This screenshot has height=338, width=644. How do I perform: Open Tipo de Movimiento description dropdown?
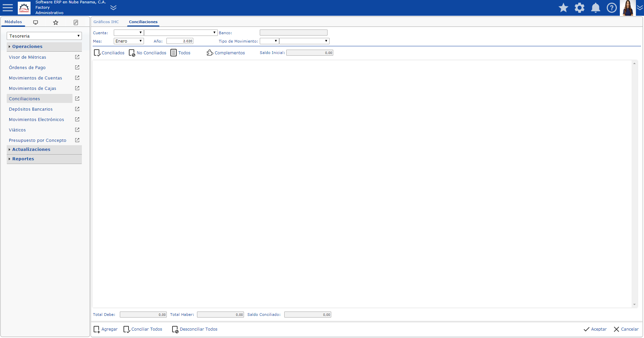(x=304, y=41)
